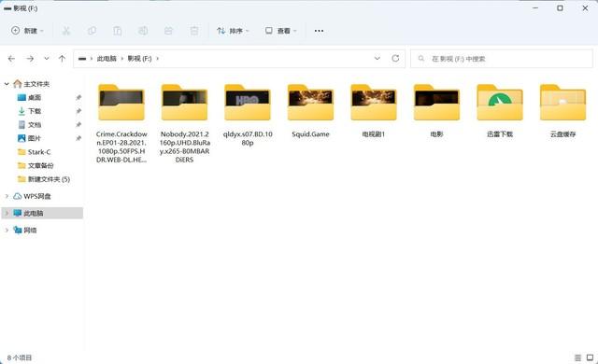This screenshot has height=364, width=598.
Task: Click the Delete trash icon
Action: pos(194,31)
